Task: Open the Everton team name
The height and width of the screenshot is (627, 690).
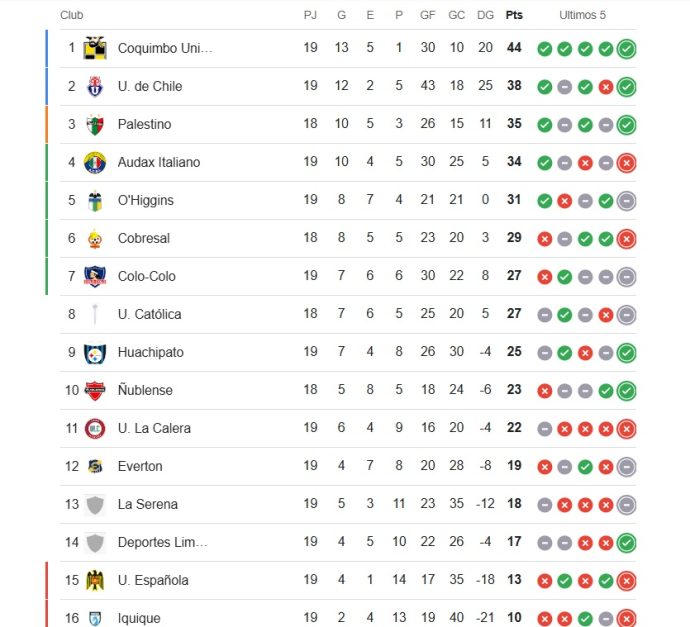Action: coord(140,466)
